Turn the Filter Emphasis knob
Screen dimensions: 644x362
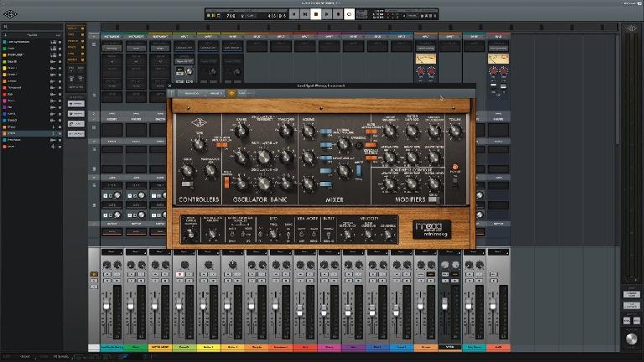(412, 131)
